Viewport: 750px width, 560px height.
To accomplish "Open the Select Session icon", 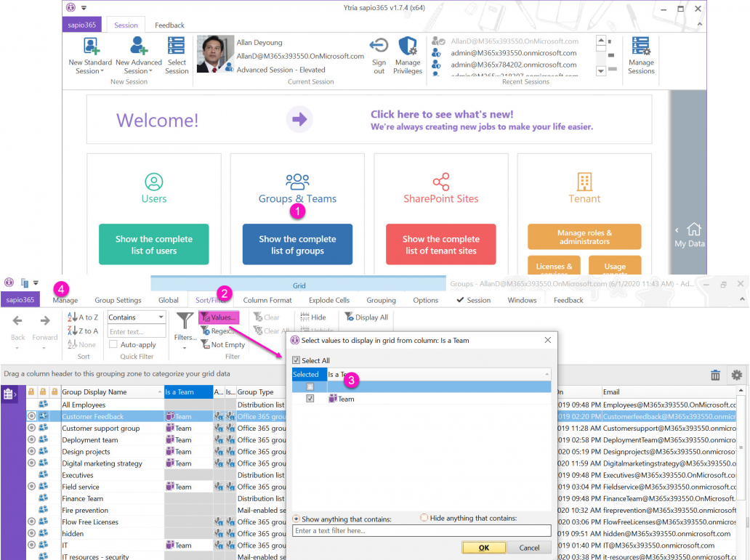I will pyautogui.click(x=177, y=47).
